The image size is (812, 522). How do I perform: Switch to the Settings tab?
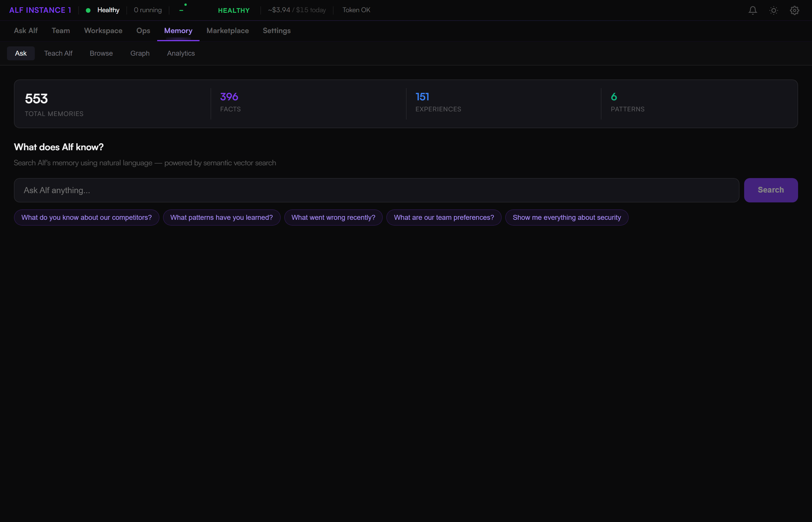(277, 30)
